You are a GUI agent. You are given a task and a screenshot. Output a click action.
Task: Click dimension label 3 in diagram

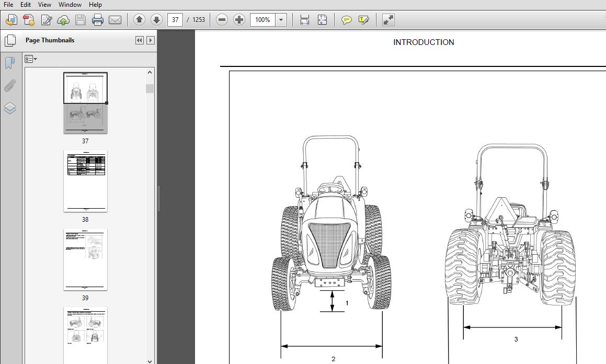pyautogui.click(x=516, y=339)
